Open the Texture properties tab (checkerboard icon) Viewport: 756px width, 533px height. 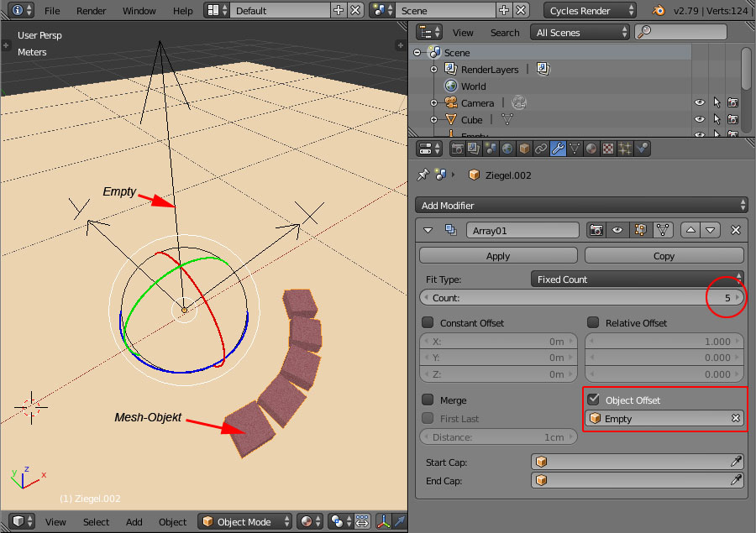(x=608, y=149)
